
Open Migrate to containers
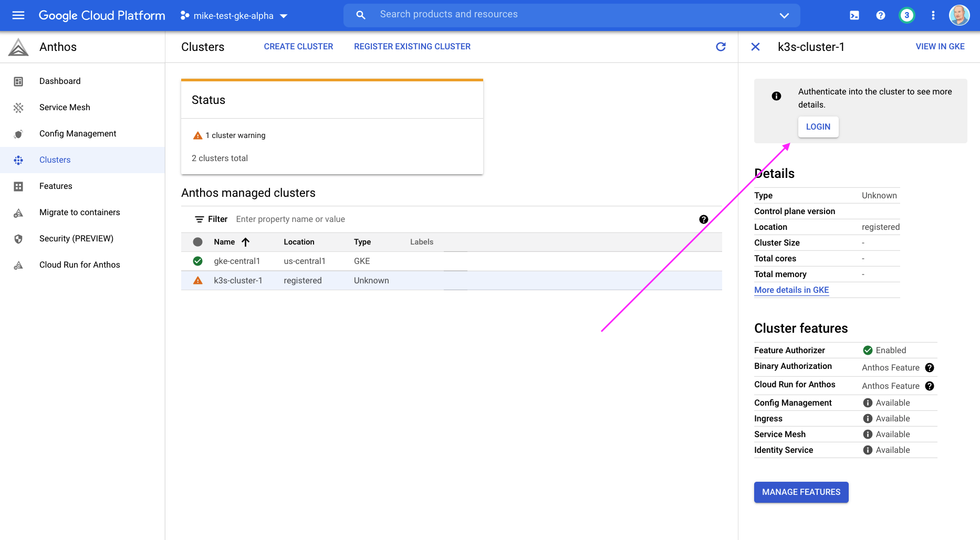click(x=82, y=213)
